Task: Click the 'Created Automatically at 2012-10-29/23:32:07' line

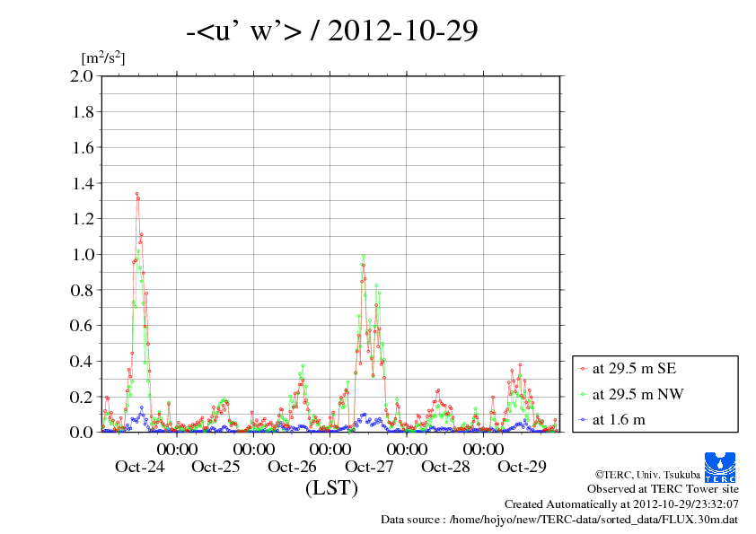Action: pos(621,504)
